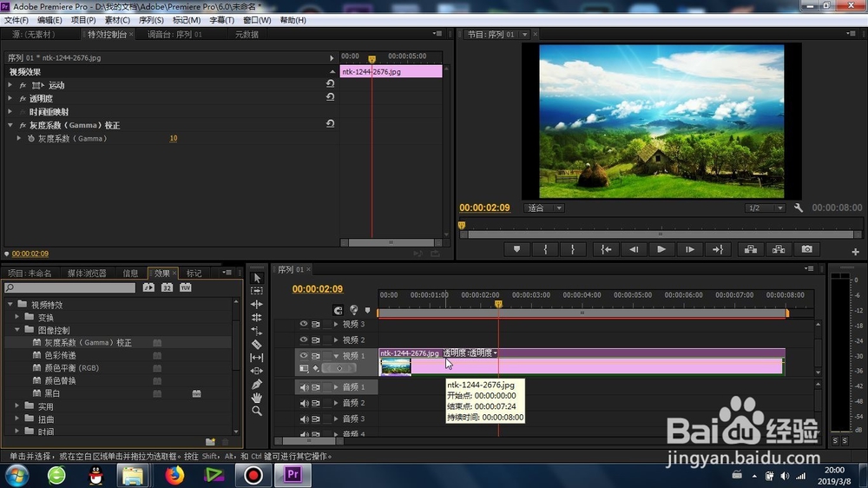Toggle Gamma keyframe animation stopwatch
This screenshot has width=868, height=488.
[31, 138]
